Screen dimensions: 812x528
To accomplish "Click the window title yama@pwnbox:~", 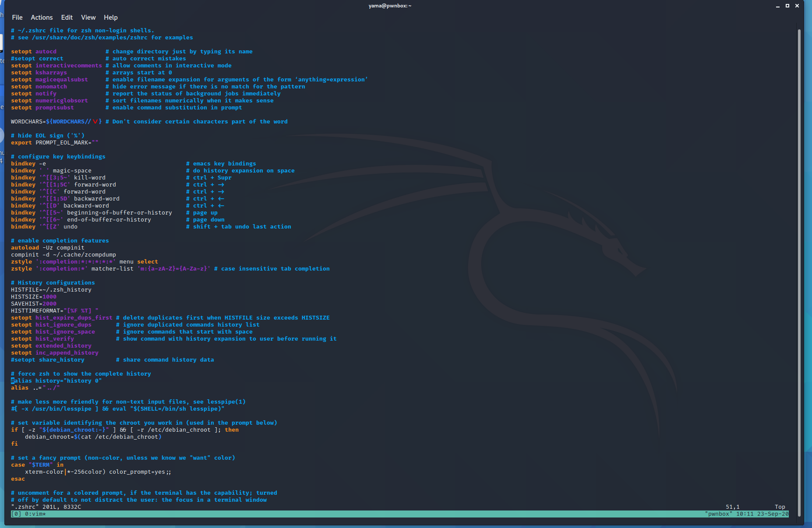I will (390, 6).
